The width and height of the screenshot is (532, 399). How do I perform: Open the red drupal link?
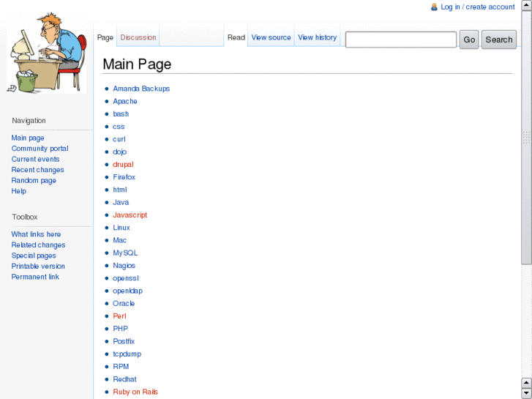point(123,164)
